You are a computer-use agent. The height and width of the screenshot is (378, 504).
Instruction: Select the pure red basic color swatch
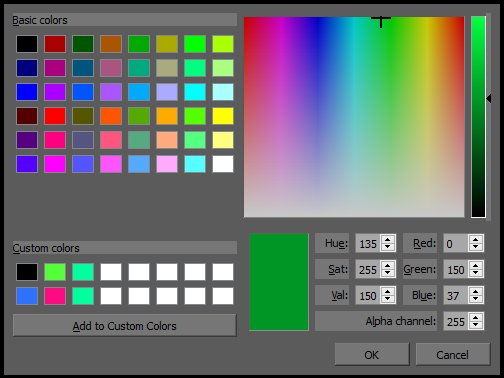[55, 116]
